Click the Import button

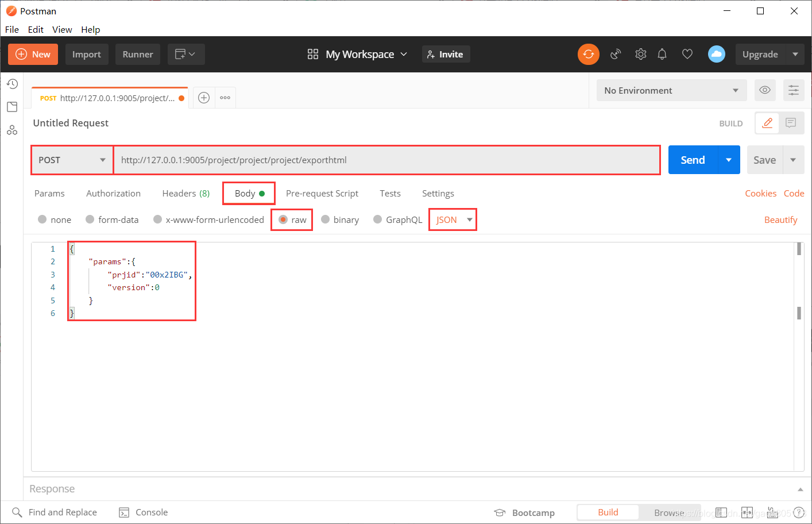click(x=87, y=54)
